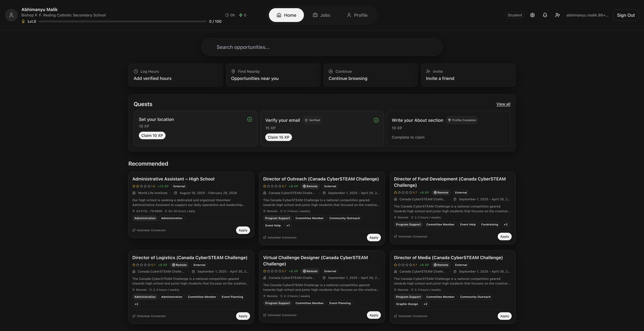Click the Student role badge
This screenshot has width=644, height=331.
coord(514,15)
